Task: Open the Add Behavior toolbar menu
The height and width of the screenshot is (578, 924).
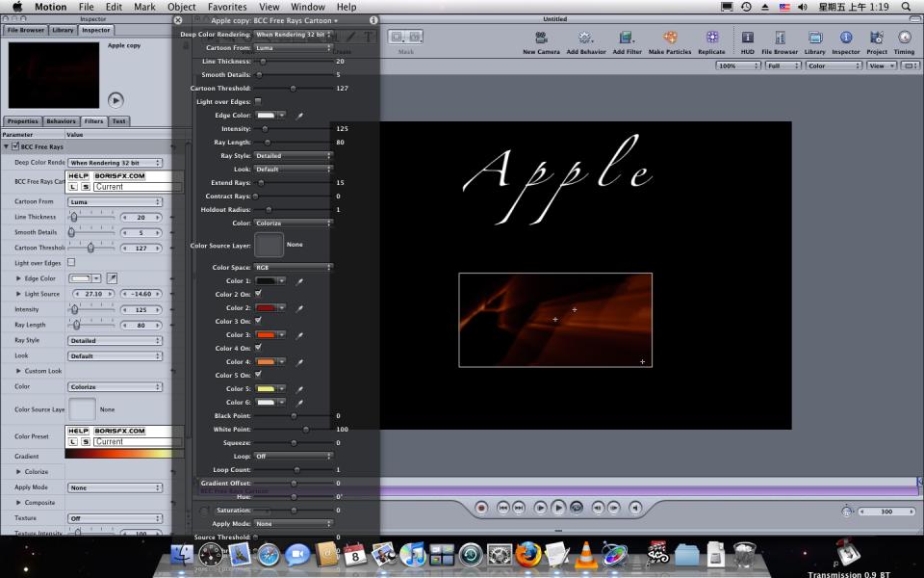Action: 585,39
